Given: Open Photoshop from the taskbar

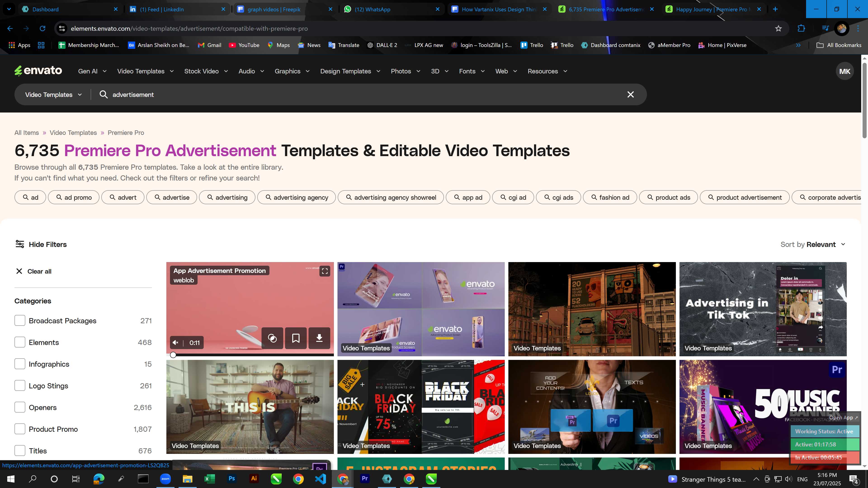Looking at the screenshot, I should [231, 479].
